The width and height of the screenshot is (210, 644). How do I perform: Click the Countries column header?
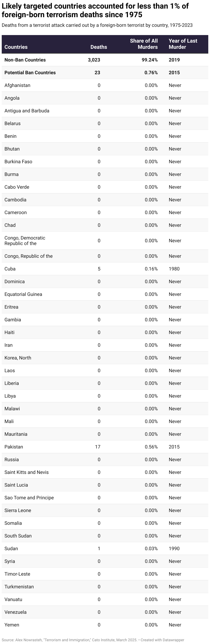pos(16,47)
